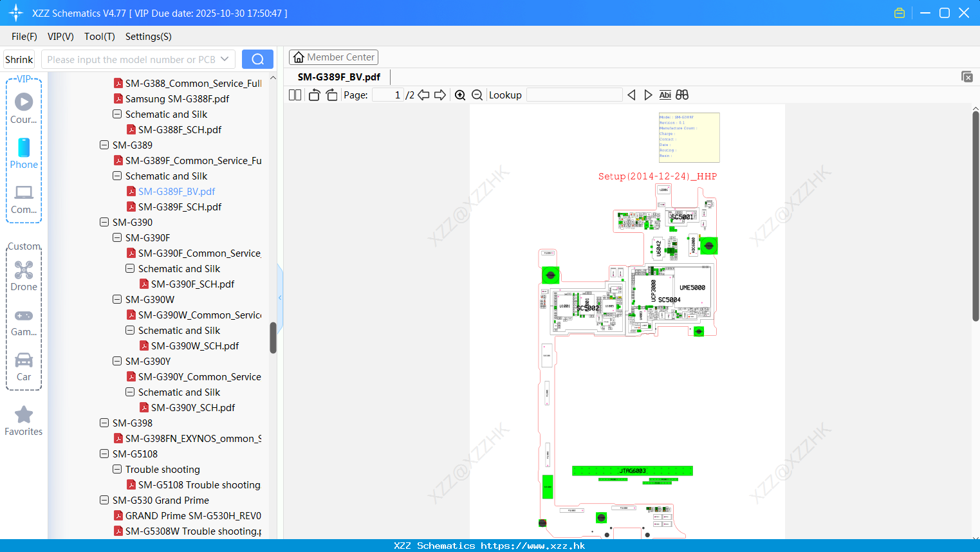Collapse the SM-G5108 tree node
Screen dimensions: 980x552
click(x=104, y=454)
